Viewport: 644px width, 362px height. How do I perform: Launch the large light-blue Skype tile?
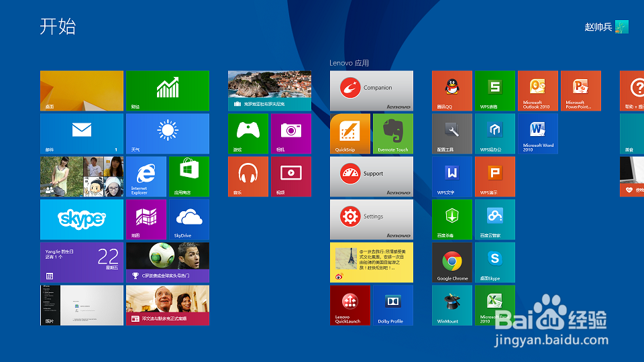pos(82,220)
